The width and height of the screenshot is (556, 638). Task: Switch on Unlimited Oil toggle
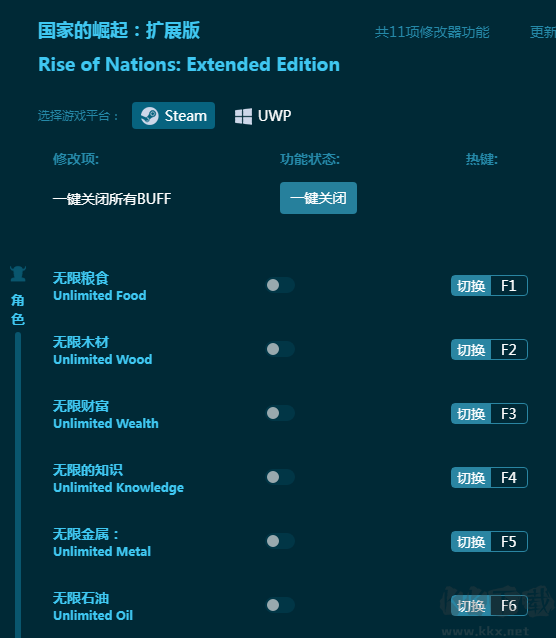coord(280,605)
